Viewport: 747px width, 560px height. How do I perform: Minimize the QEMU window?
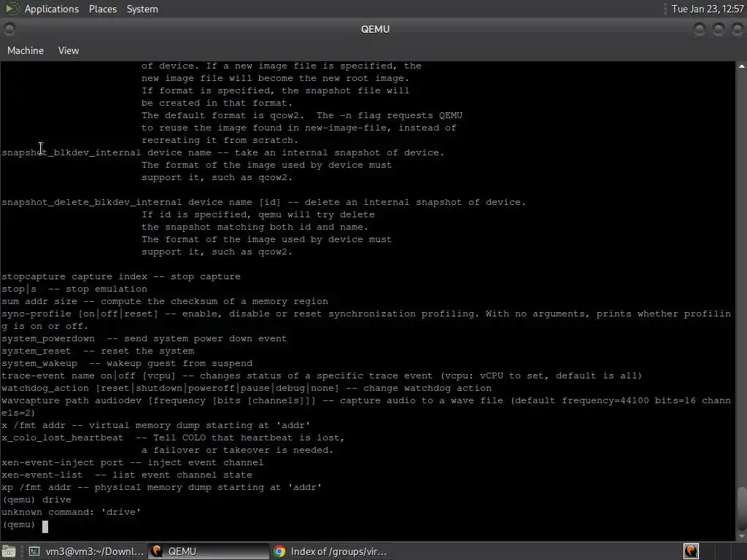click(700, 29)
